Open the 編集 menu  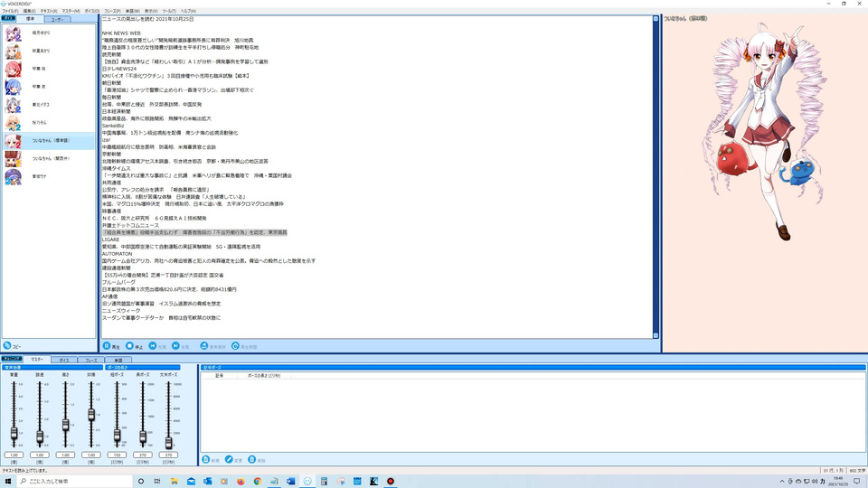pyautogui.click(x=29, y=11)
